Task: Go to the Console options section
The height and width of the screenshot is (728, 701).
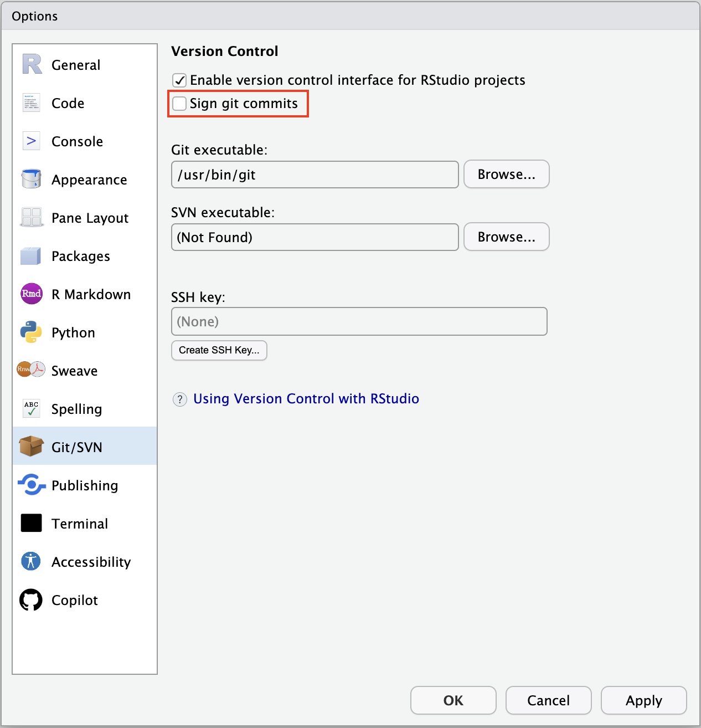Action: pos(85,141)
